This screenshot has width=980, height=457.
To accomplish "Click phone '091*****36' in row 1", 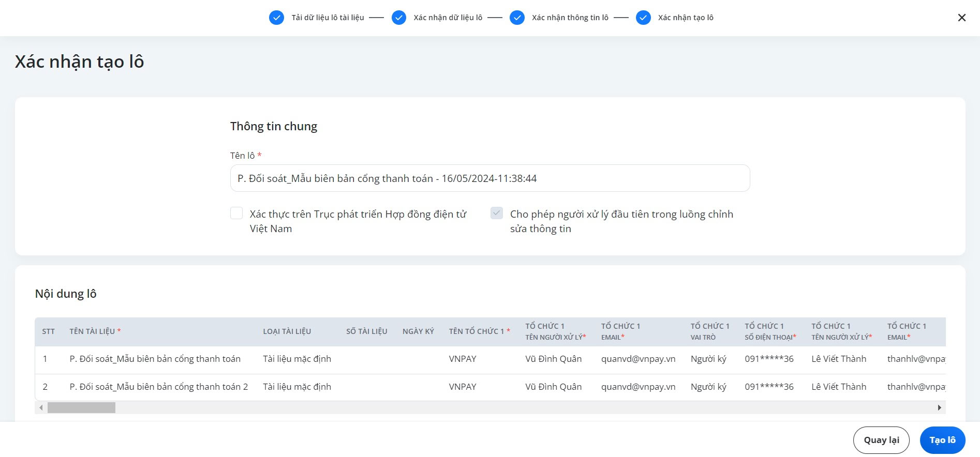I will pyautogui.click(x=769, y=359).
